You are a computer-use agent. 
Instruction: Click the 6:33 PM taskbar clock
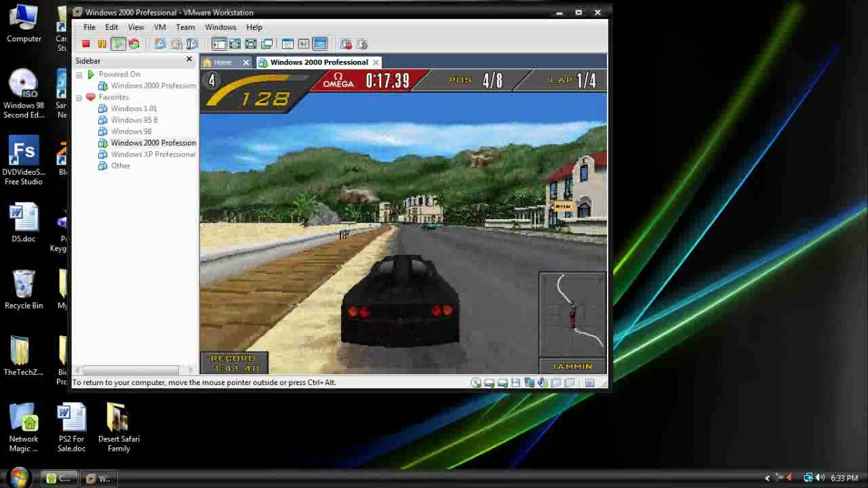pyautogui.click(x=844, y=478)
